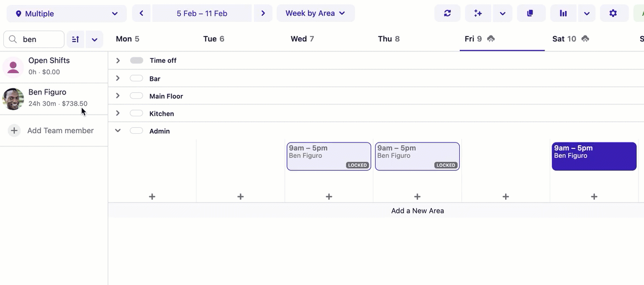644x285 pixels.
Task: Select the Thu 8 column header
Action: click(x=389, y=39)
